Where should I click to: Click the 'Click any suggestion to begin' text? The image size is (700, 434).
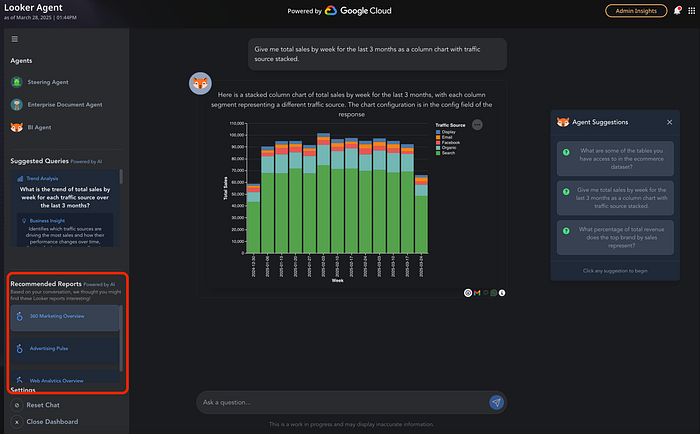(x=615, y=271)
